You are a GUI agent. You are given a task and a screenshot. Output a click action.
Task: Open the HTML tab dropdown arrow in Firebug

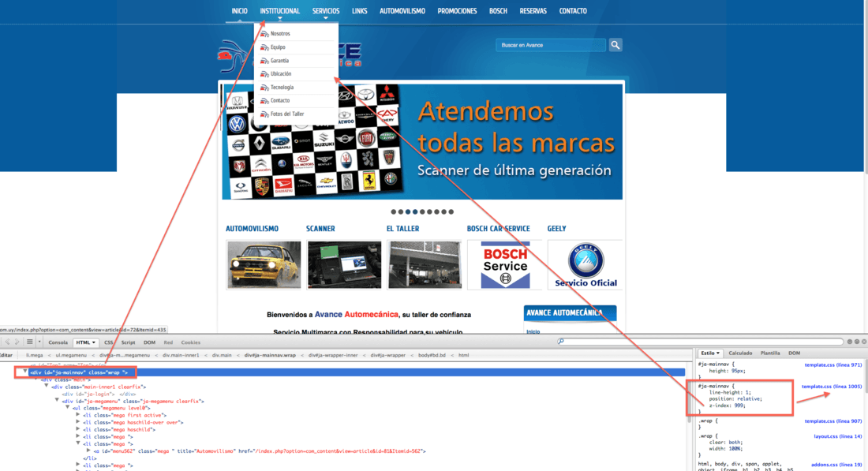pos(94,342)
